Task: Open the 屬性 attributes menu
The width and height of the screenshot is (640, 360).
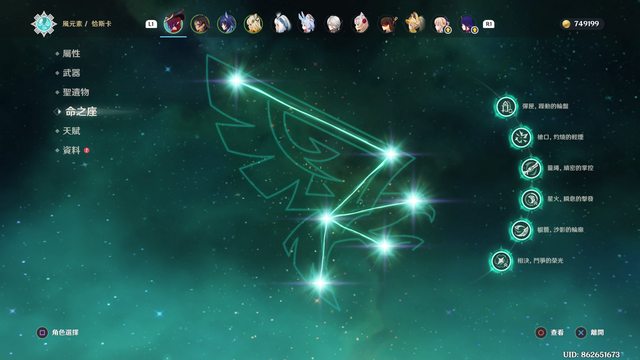Action: [71, 53]
